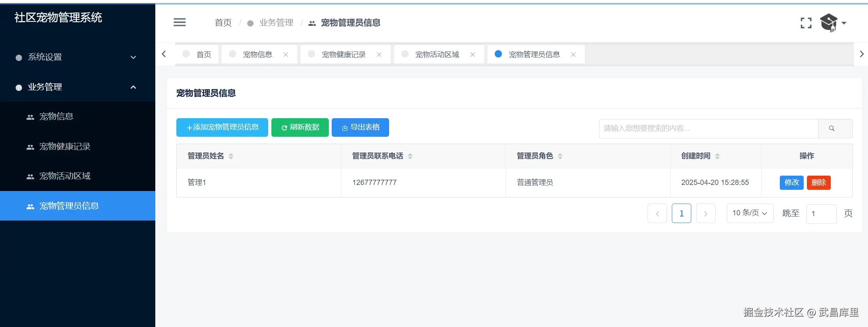Sort by 管理员联系电话 column sort icon

coord(410,156)
